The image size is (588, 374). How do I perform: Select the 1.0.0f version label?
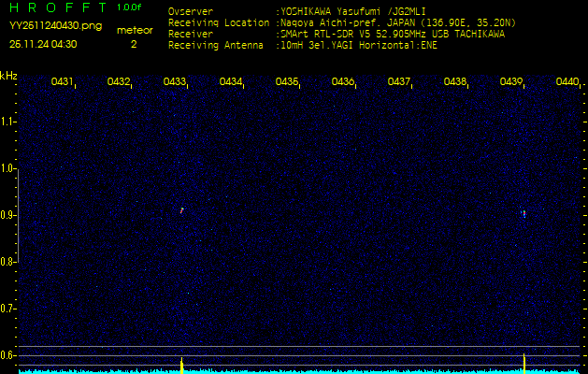pos(130,7)
